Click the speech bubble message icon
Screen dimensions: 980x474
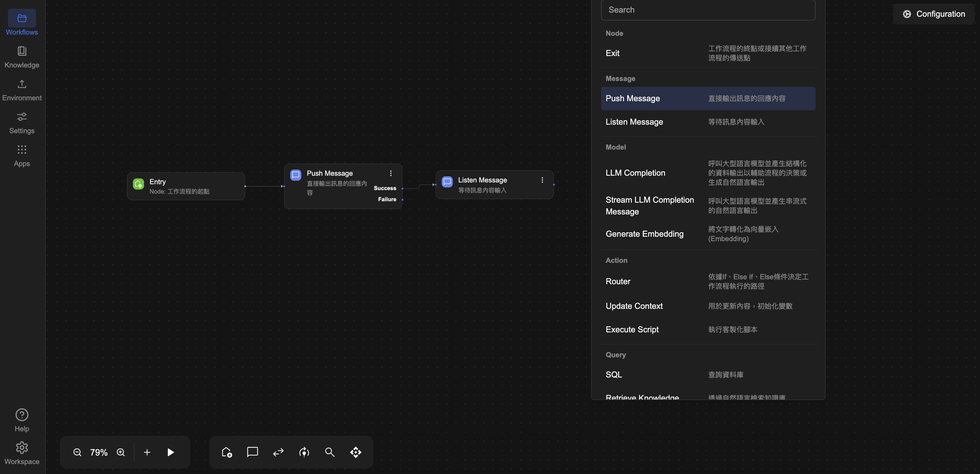point(252,452)
